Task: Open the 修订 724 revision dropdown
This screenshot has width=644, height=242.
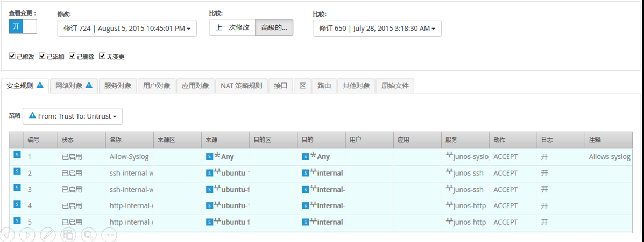Action: (x=127, y=29)
